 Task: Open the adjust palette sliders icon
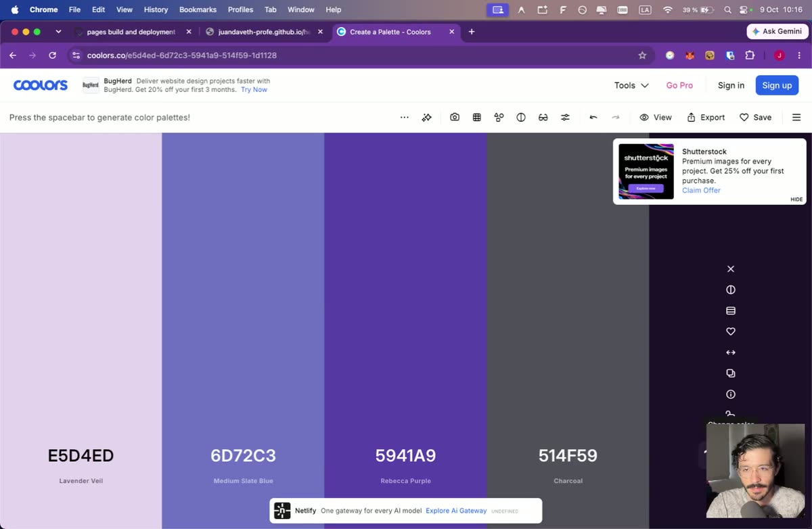tap(565, 117)
